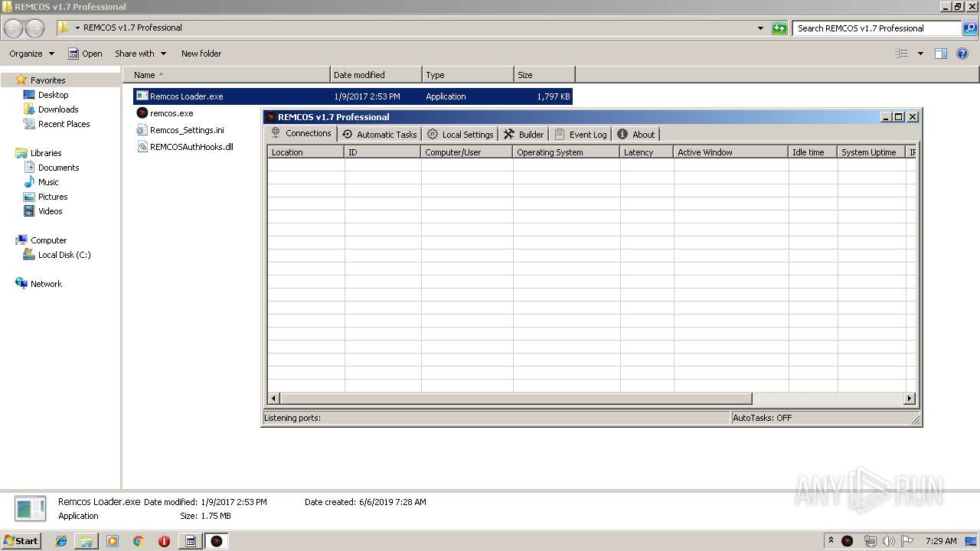The image size is (980, 551).
Task: Select Computer in navigation pane
Action: point(48,240)
